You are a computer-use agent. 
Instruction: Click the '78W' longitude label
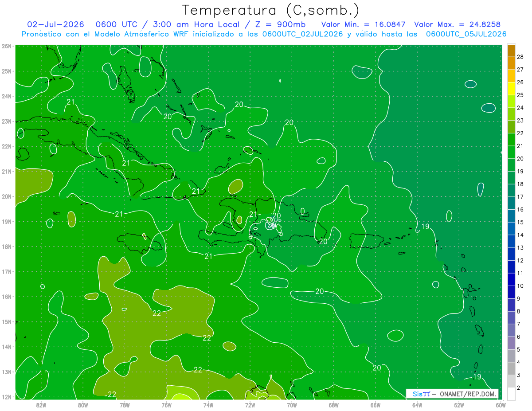(x=125, y=405)
